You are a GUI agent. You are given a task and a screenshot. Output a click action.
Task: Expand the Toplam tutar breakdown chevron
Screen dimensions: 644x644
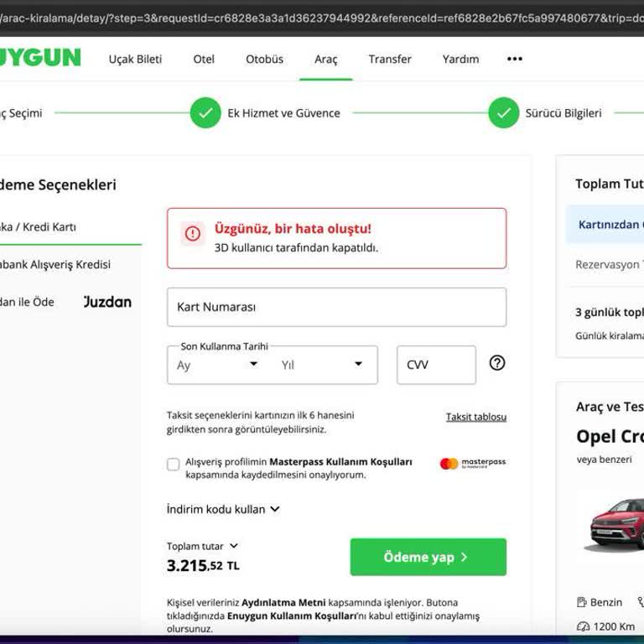pyautogui.click(x=234, y=546)
